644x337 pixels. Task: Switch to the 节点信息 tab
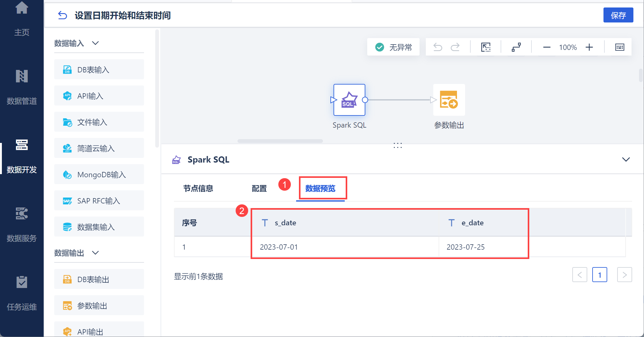[198, 188]
